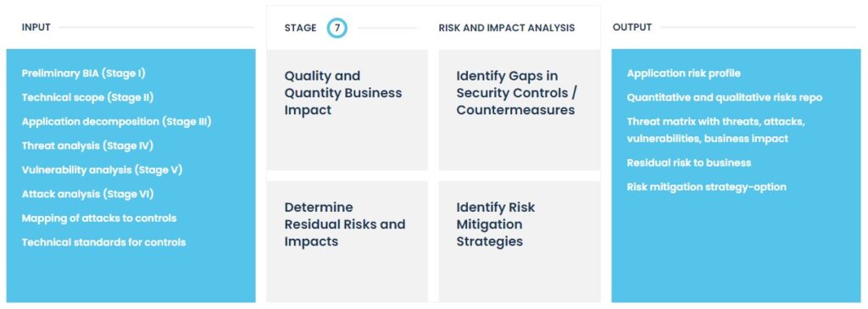Choose Threat analysis (Stage IV) entry

(x=87, y=146)
